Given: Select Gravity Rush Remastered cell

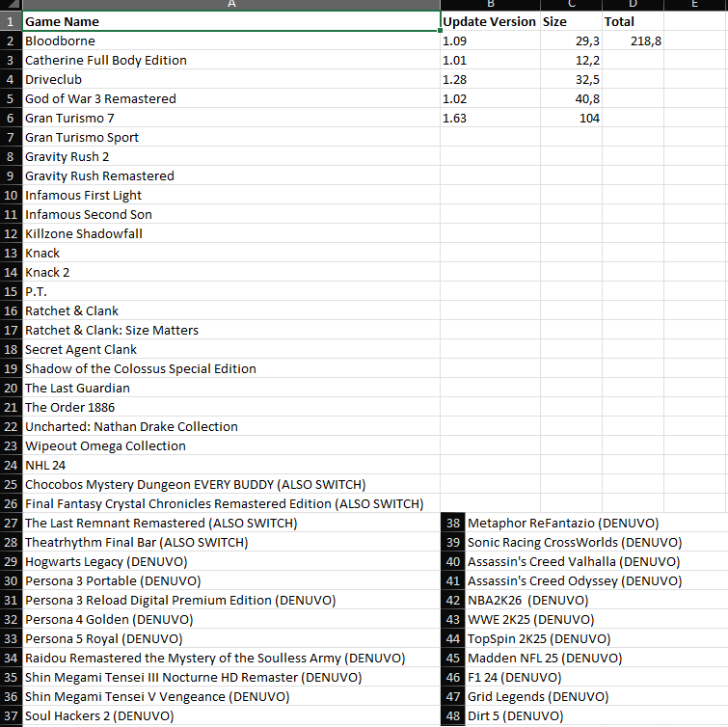Looking at the screenshot, I should (x=231, y=175).
